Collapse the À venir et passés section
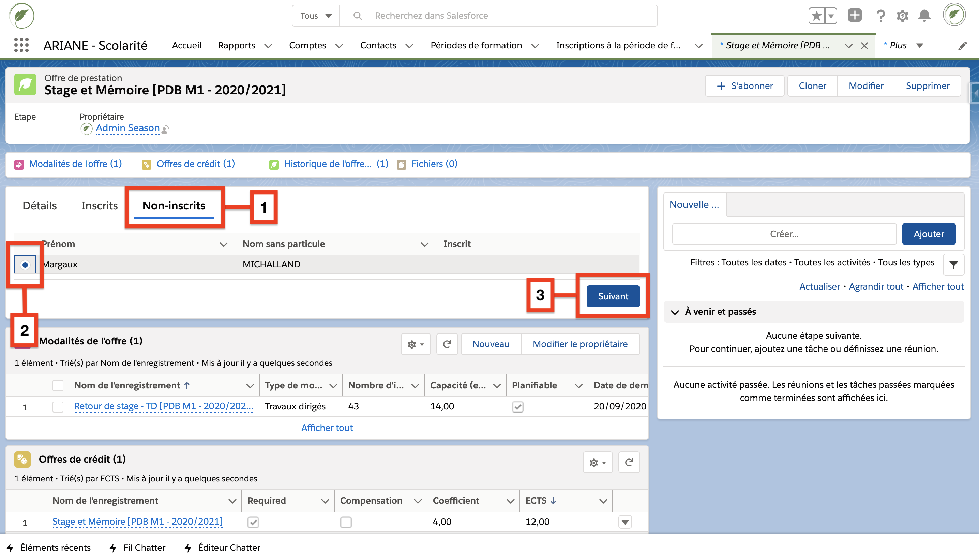This screenshot has height=560, width=979. point(675,312)
